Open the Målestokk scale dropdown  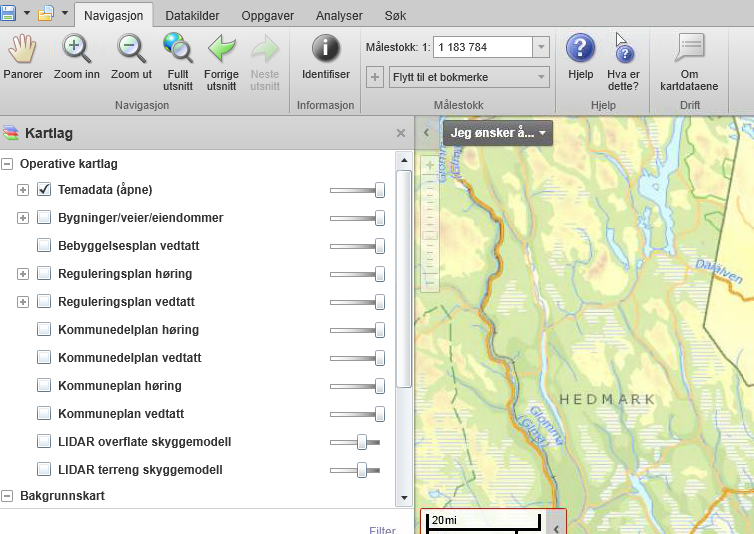pos(541,47)
